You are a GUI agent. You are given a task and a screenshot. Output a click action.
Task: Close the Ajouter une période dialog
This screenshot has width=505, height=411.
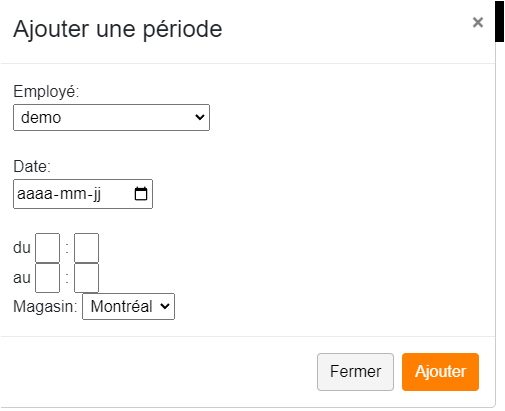[x=477, y=22]
